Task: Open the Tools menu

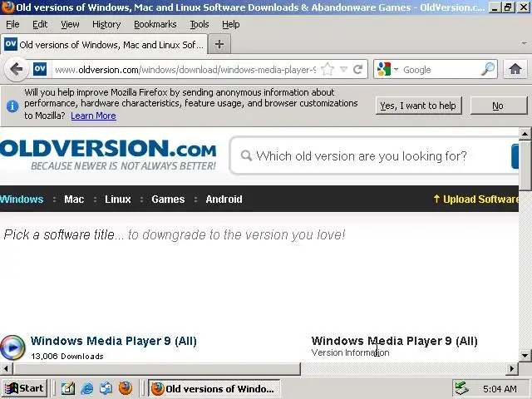Action: (199, 24)
